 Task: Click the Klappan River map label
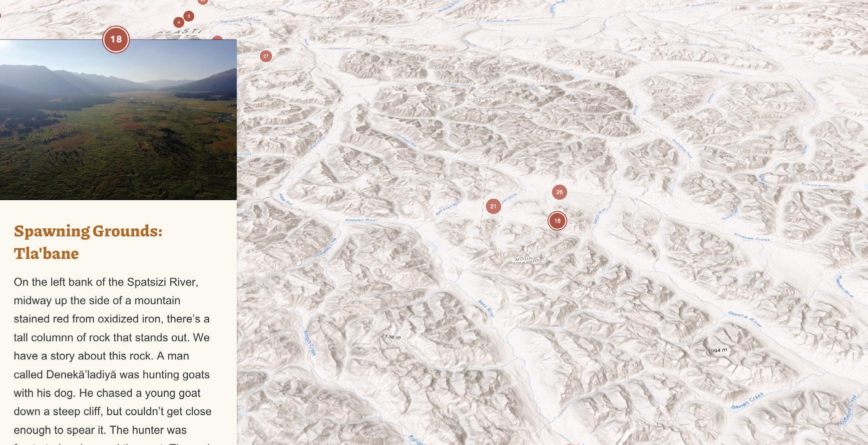pyautogui.click(x=361, y=220)
